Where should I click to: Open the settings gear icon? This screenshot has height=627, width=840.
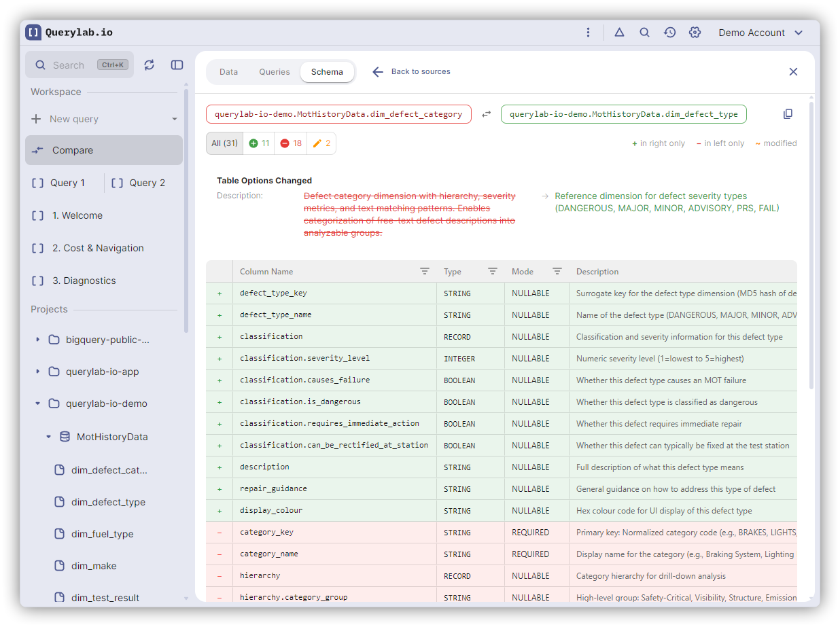point(694,33)
